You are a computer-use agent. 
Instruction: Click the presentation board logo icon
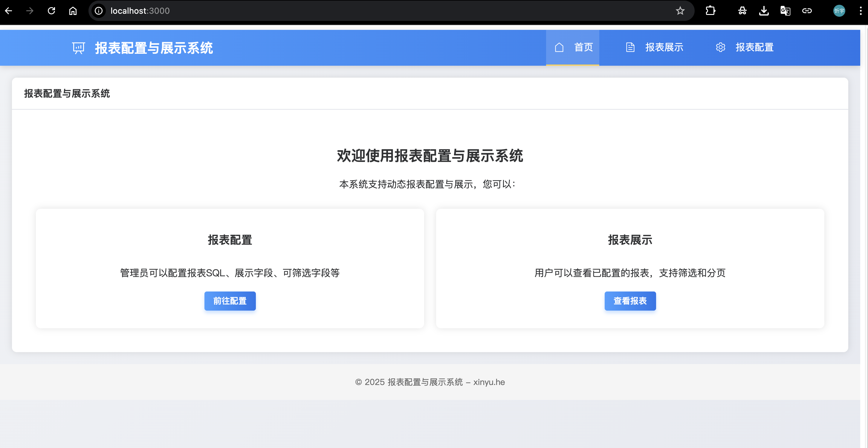point(79,48)
